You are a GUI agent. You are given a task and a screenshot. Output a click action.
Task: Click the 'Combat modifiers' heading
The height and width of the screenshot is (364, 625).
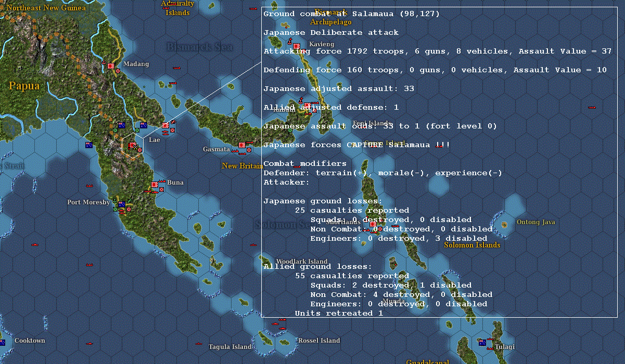[x=305, y=164]
